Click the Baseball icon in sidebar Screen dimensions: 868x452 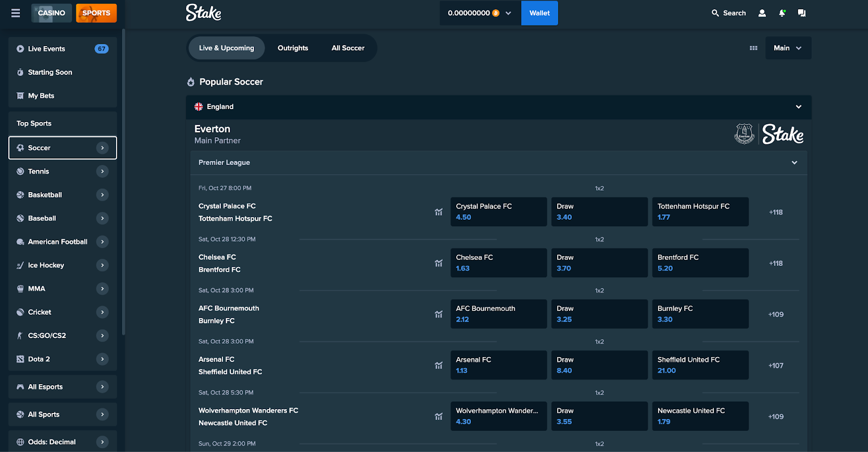click(x=20, y=218)
